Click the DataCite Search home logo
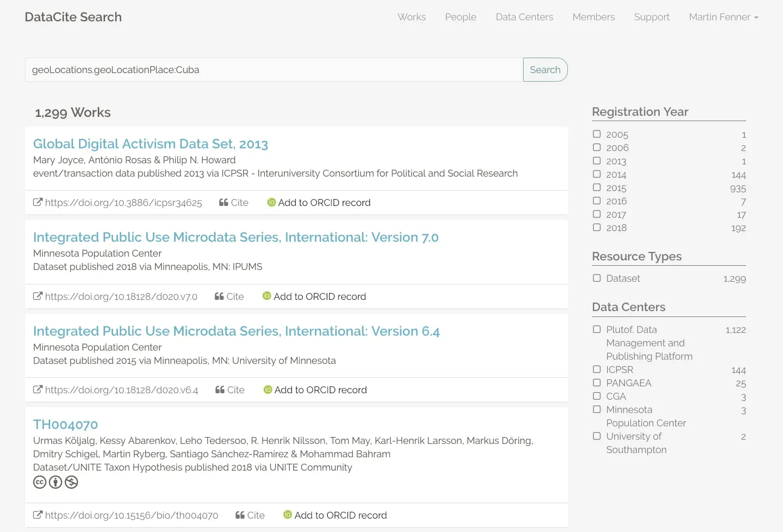 (x=73, y=17)
